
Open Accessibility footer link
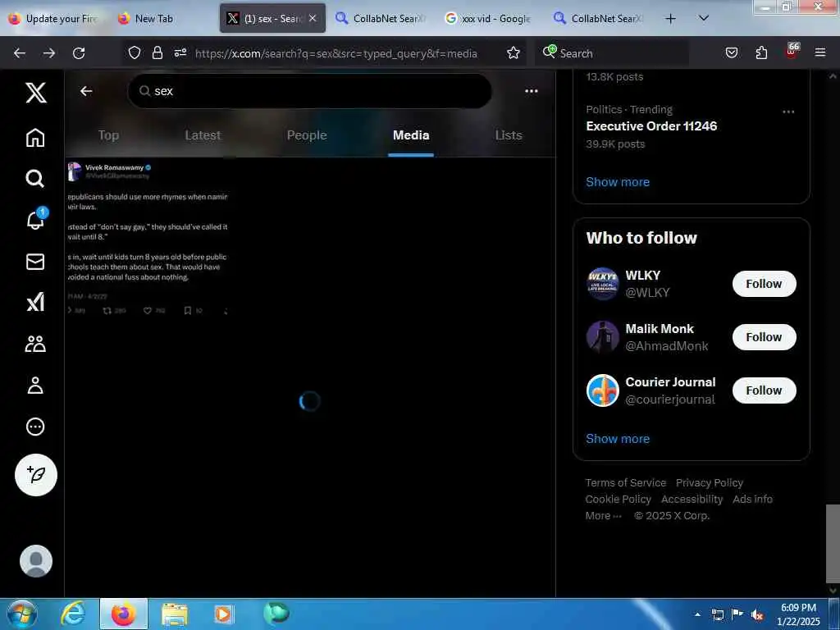(692, 500)
